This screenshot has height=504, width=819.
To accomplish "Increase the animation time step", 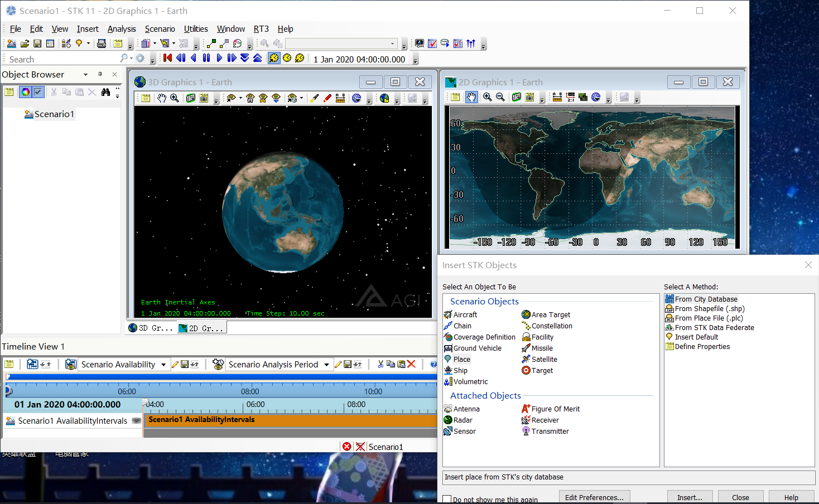I will (x=258, y=58).
